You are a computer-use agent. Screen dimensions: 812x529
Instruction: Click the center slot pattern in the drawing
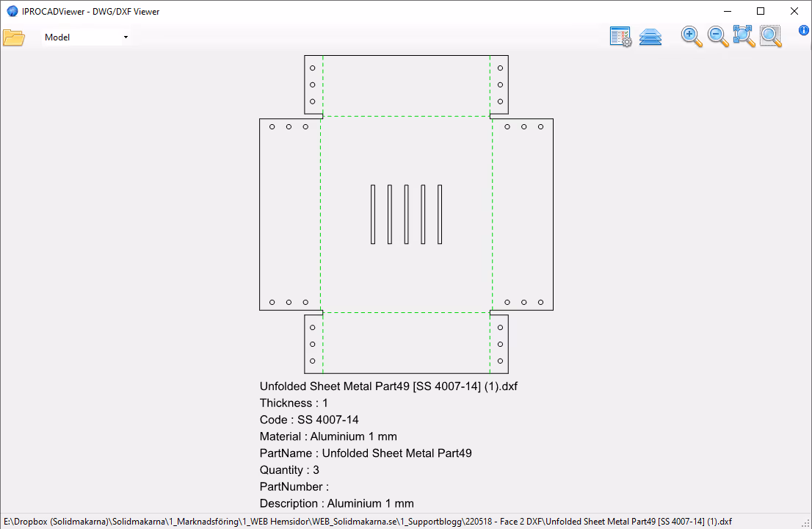point(406,214)
